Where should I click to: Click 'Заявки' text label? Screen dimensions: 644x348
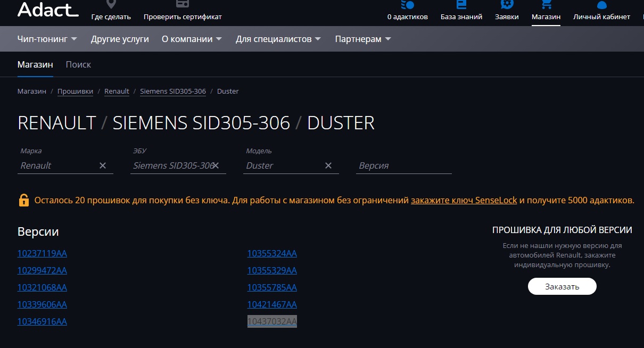[507, 16]
